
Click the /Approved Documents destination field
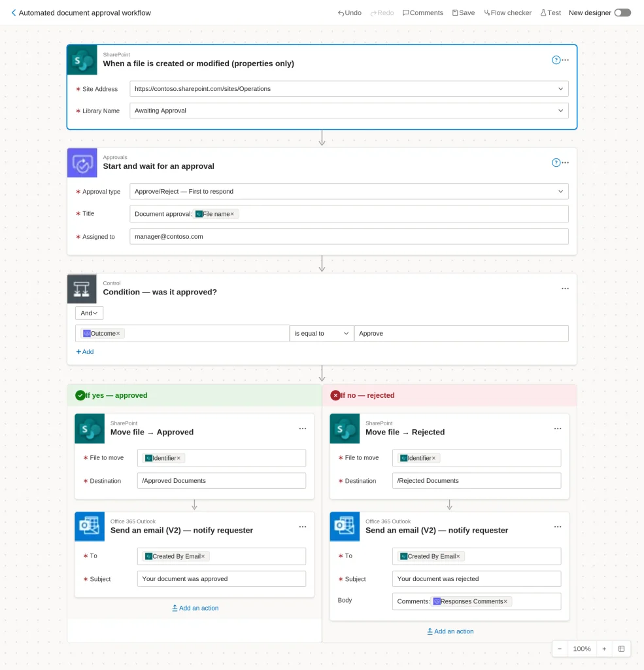point(221,481)
